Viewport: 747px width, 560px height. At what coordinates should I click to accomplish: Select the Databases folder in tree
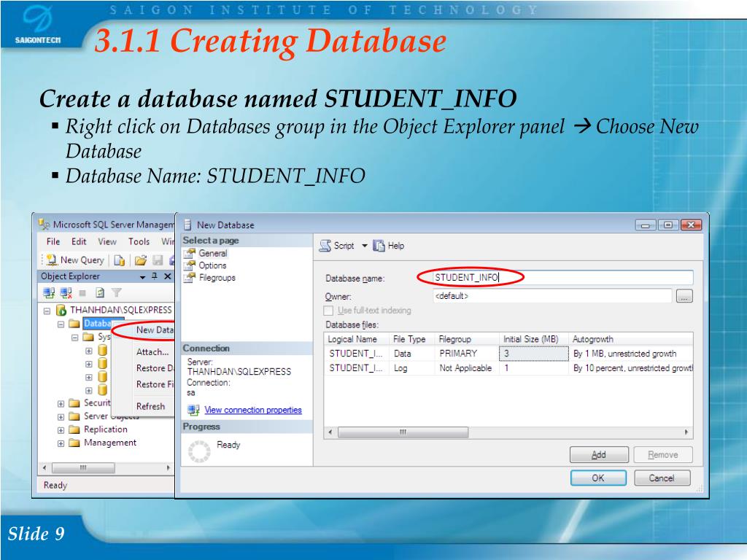coord(97,323)
